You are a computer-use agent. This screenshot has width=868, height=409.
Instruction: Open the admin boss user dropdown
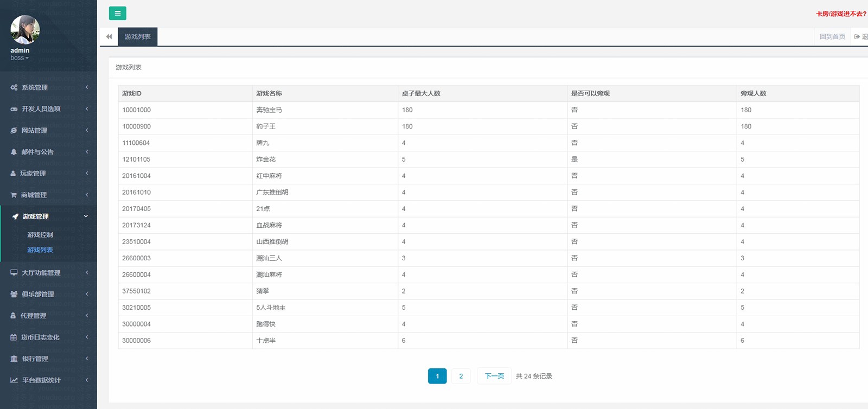[20, 58]
